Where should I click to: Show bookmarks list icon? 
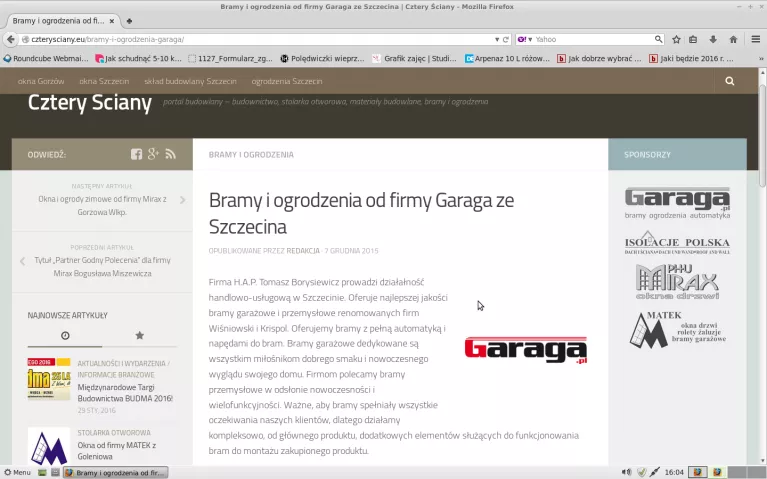693,39
